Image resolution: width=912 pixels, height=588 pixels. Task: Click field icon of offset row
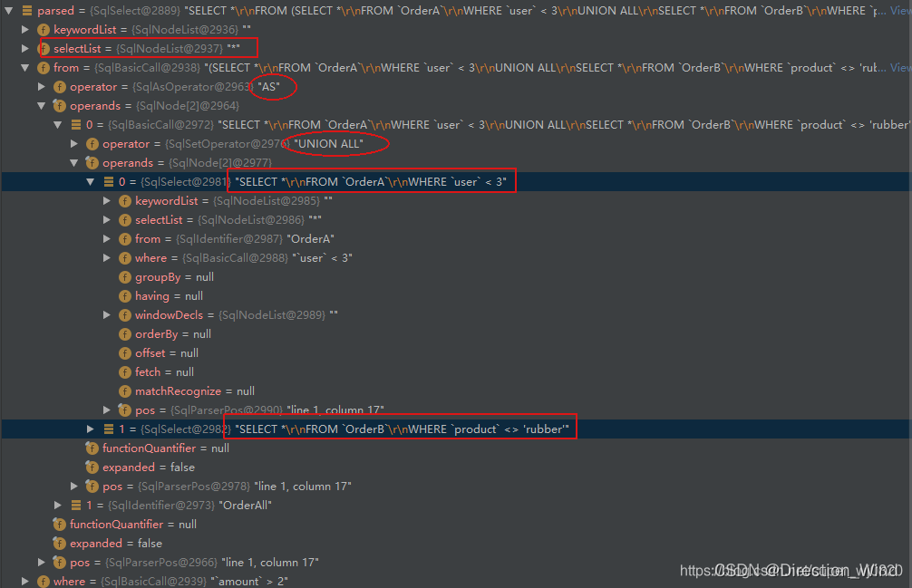124,353
